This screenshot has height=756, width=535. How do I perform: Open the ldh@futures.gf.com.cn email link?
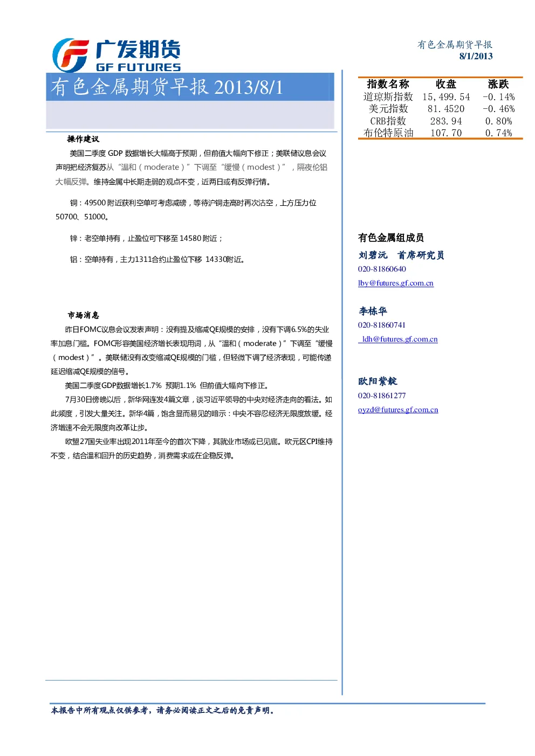(399, 339)
